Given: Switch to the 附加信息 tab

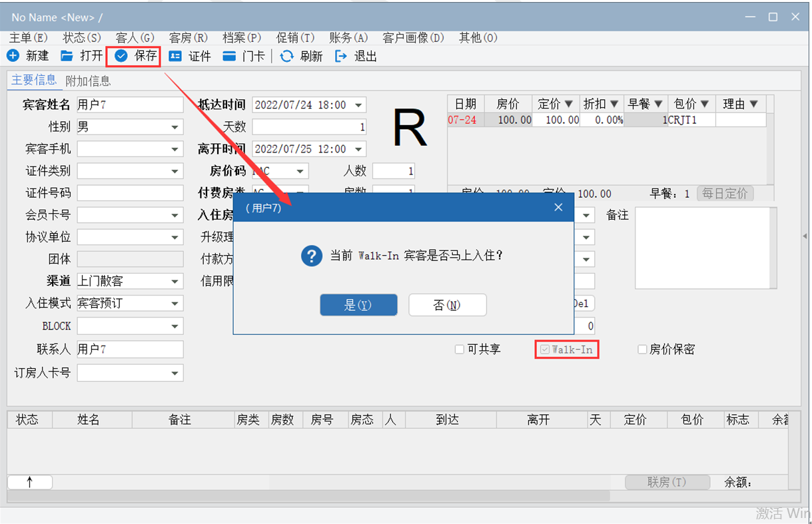Looking at the screenshot, I should coord(88,81).
